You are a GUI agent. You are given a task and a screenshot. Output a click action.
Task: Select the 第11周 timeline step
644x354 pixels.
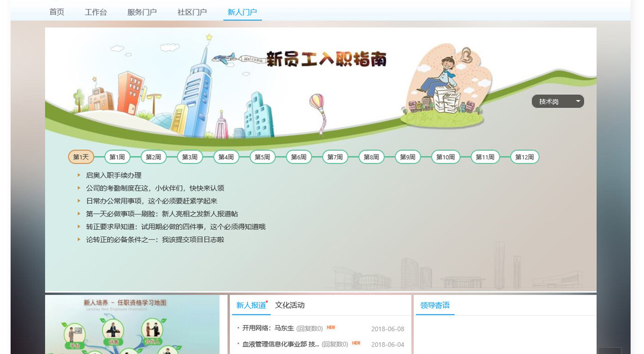click(485, 157)
